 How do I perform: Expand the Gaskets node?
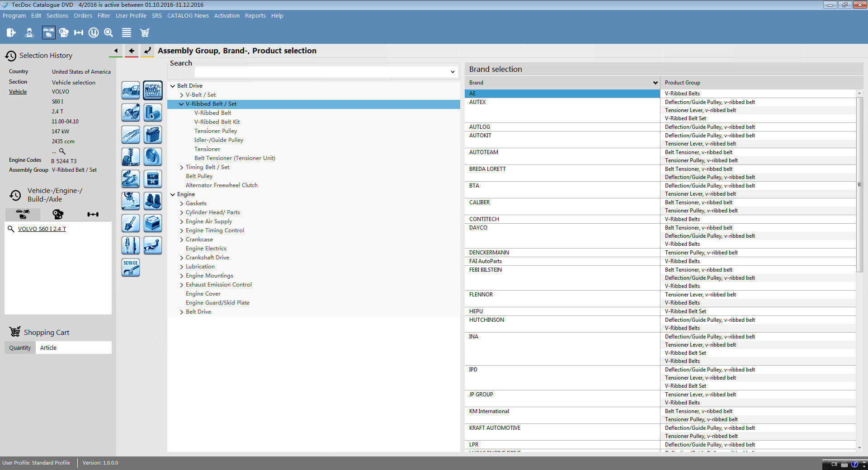click(181, 203)
